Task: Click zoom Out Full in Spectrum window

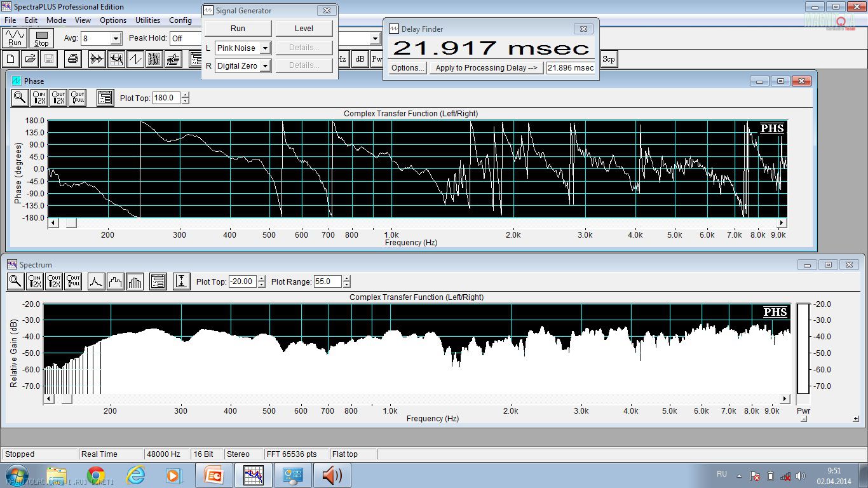Action: tap(72, 281)
